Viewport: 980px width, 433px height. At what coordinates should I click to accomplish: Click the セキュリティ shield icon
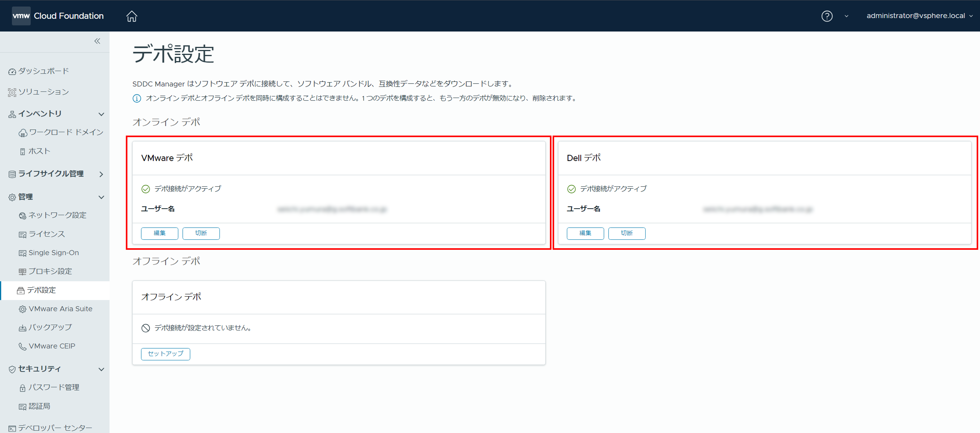pyautogui.click(x=12, y=369)
